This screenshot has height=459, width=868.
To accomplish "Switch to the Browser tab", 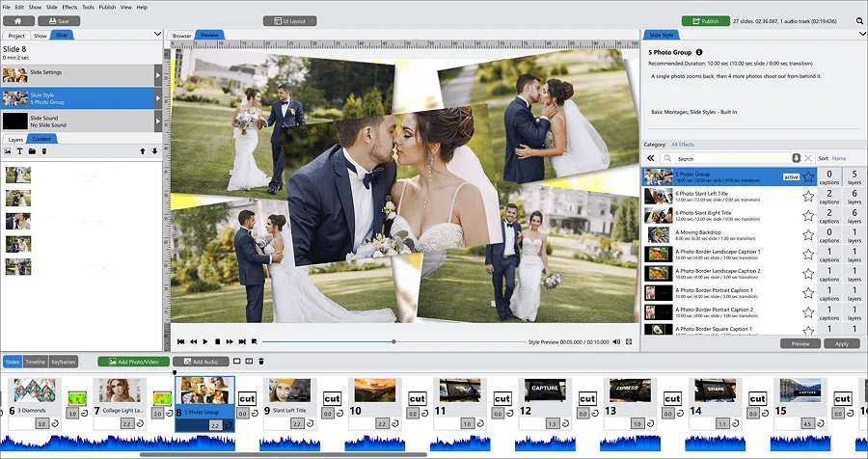I will (181, 36).
